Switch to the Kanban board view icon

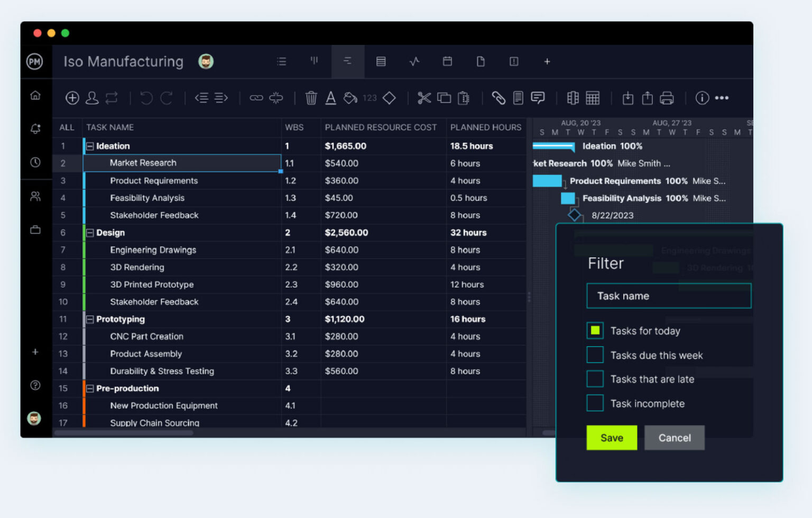(315, 61)
